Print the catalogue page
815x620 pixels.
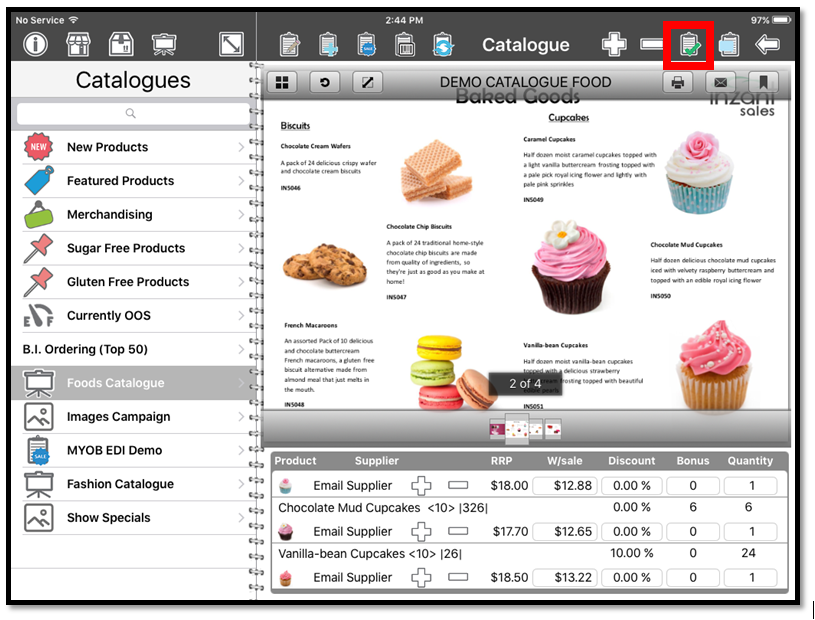tap(678, 82)
